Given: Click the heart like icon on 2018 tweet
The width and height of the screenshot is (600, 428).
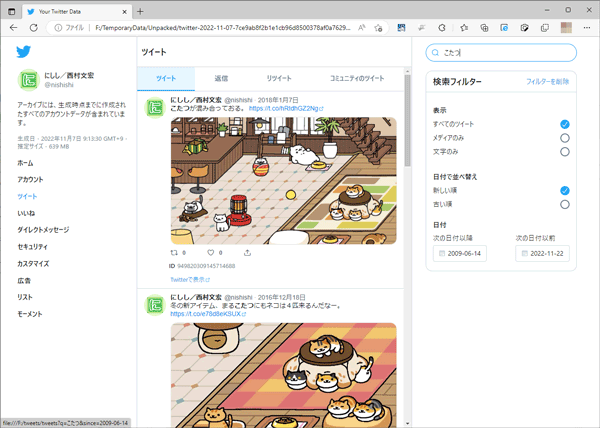Looking at the screenshot, I should tap(210, 252).
